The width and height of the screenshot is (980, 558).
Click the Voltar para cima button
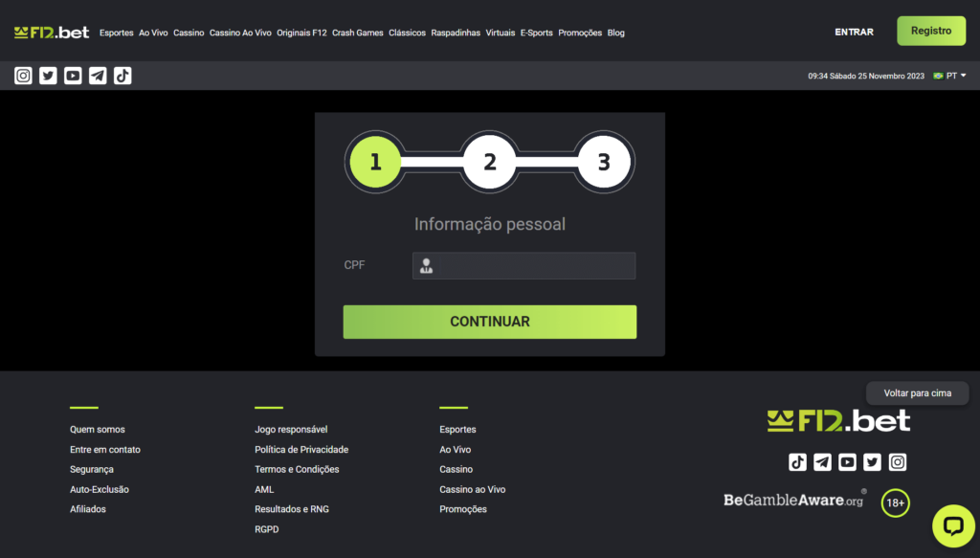click(918, 393)
